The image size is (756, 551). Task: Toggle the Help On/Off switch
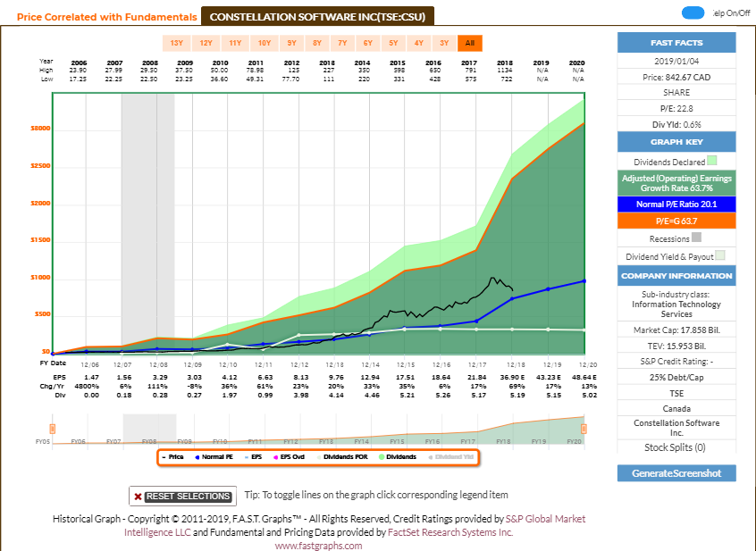(693, 13)
